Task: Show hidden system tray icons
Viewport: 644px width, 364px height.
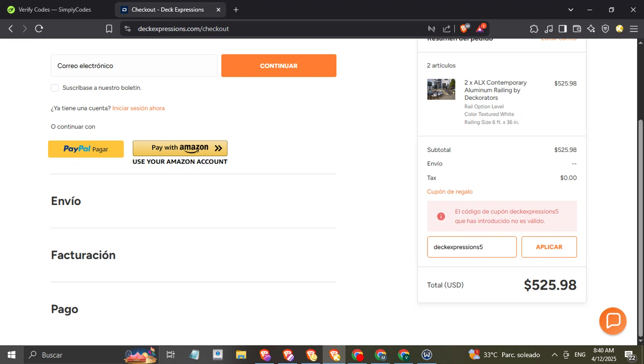Action: point(554,355)
